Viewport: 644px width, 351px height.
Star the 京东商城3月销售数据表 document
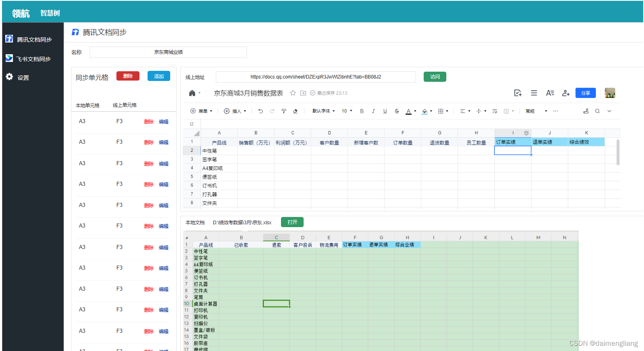click(x=293, y=93)
